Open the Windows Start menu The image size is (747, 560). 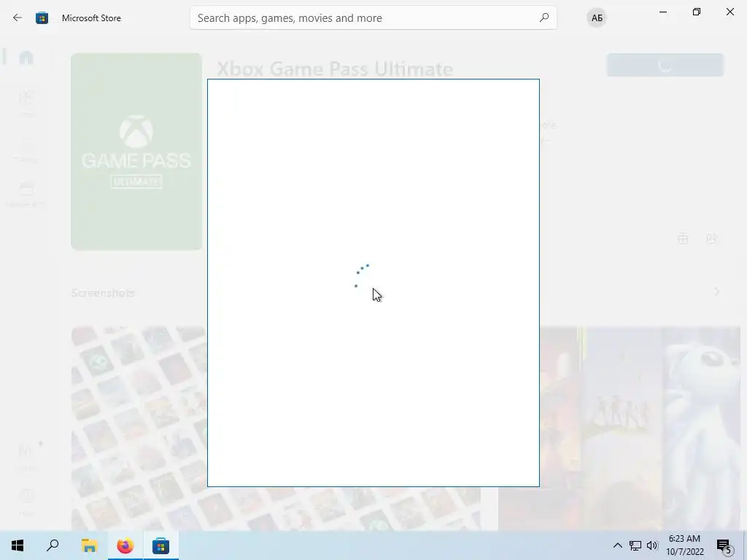[x=18, y=545]
